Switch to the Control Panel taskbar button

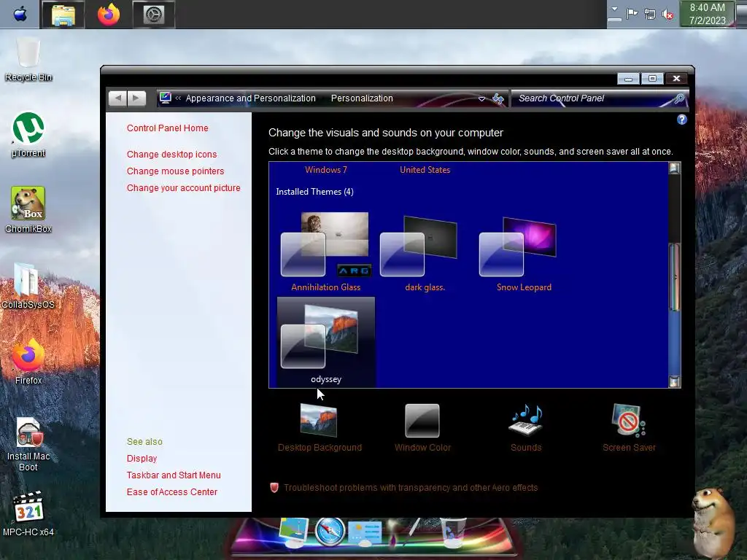pyautogui.click(x=153, y=15)
